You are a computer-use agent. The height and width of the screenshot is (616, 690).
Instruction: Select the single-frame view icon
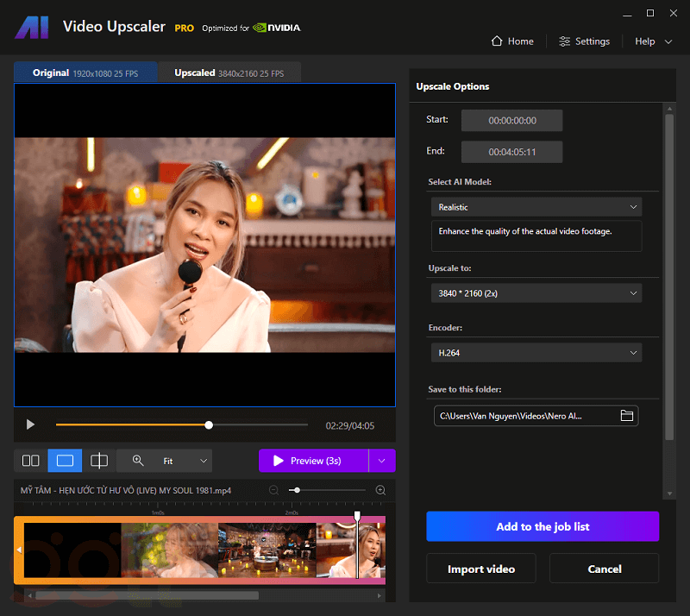[x=65, y=461]
